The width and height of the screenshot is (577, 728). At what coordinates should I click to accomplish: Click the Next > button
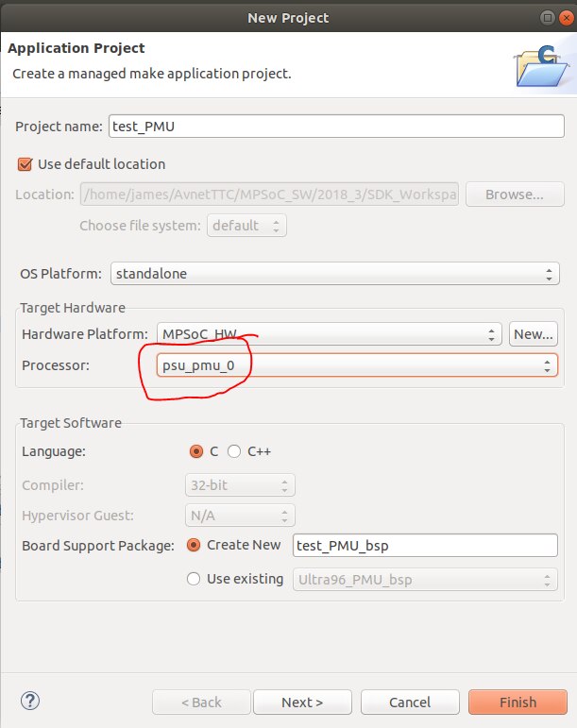click(x=302, y=703)
